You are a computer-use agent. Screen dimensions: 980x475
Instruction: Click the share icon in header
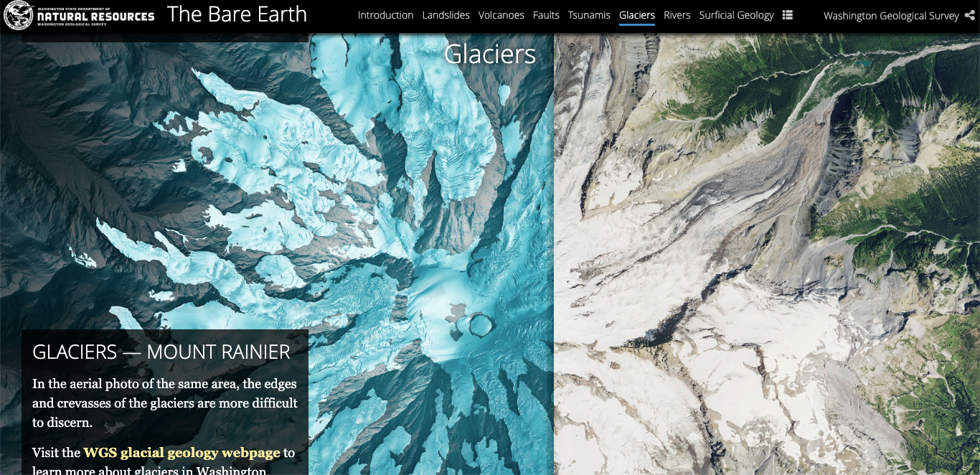point(970,15)
